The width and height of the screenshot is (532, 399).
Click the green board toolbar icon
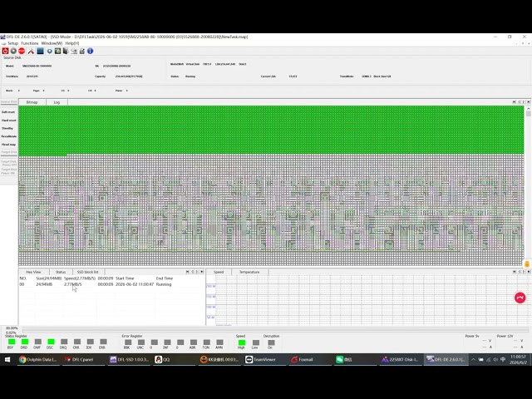click(x=57, y=51)
